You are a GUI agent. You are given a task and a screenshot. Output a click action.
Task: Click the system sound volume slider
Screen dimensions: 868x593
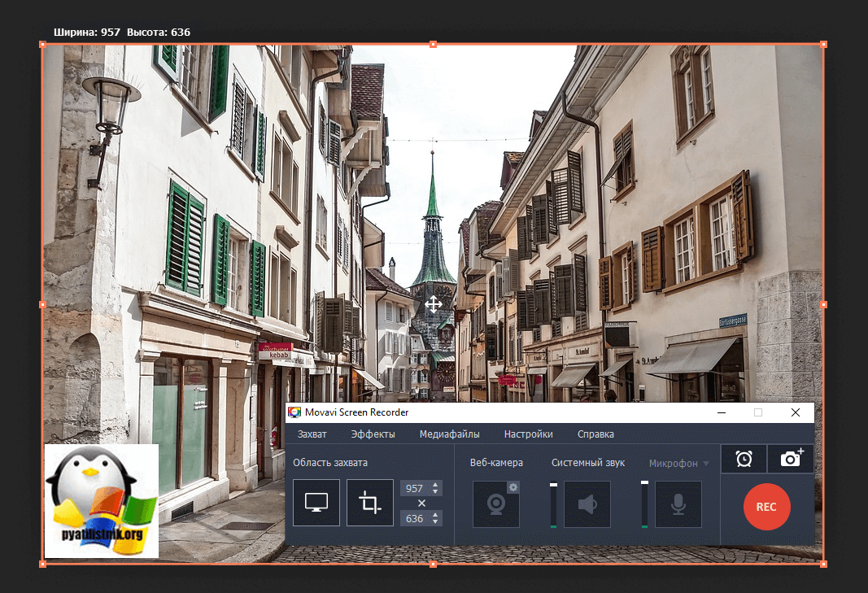553,504
